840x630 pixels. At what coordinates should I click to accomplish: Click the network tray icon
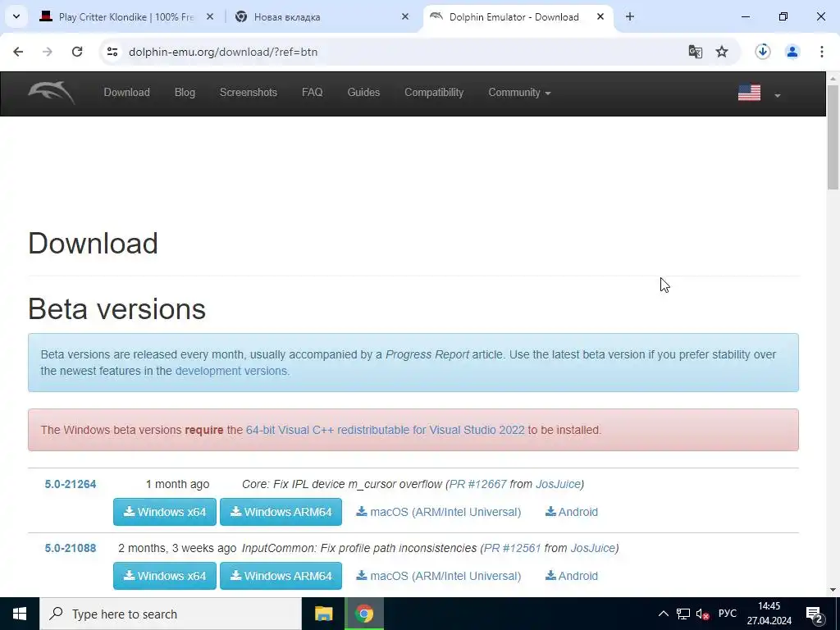(683, 614)
